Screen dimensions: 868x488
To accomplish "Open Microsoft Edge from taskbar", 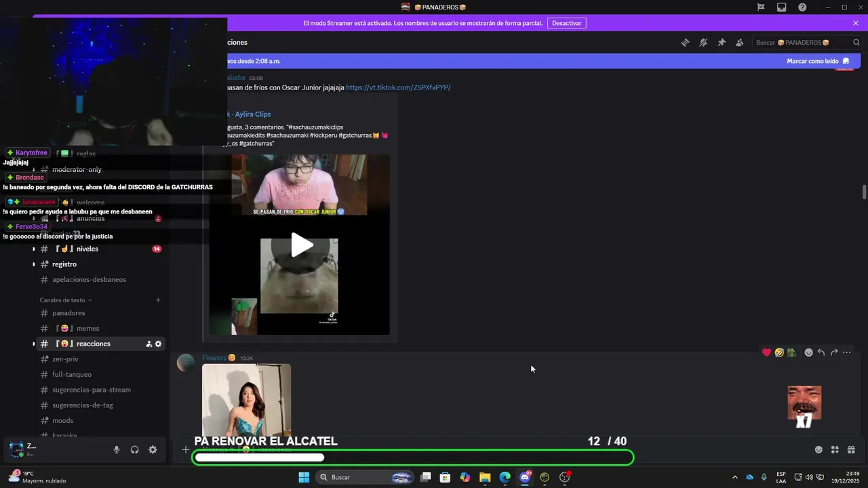I will pyautogui.click(x=505, y=477).
